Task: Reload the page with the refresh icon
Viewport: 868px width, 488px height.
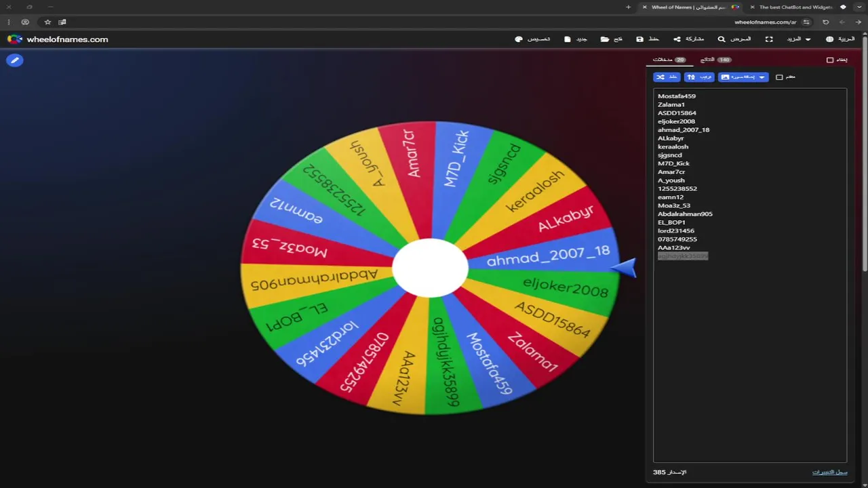Action: pyautogui.click(x=825, y=22)
